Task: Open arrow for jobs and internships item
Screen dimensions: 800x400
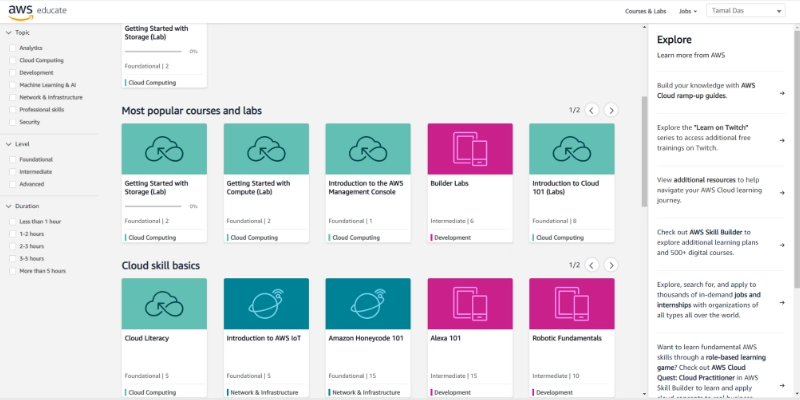Action: coord(782,303)
